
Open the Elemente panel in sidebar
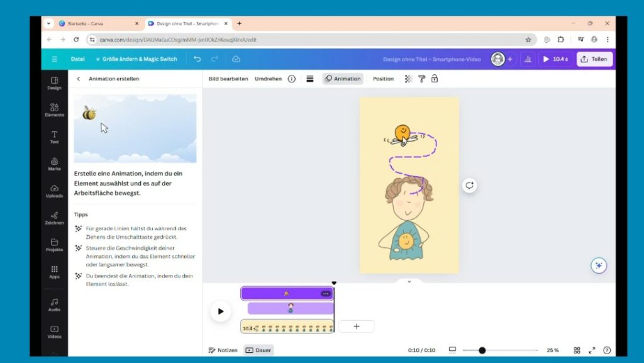coord(54,109)
